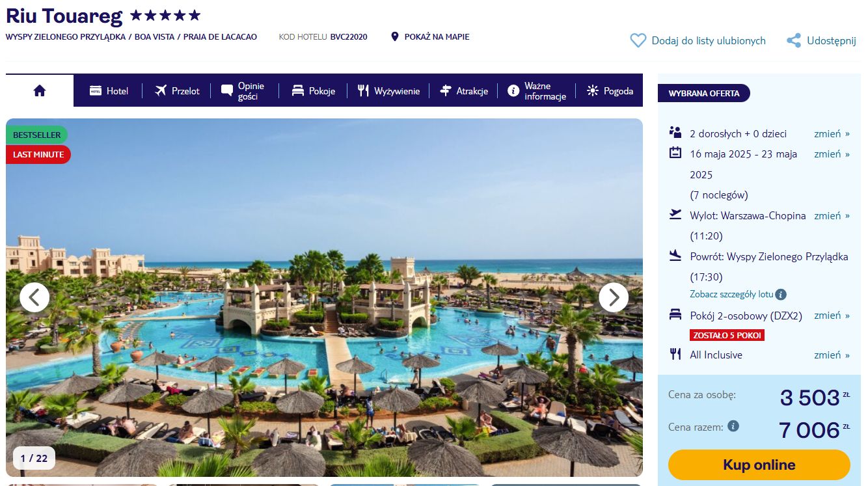Click the Zobacz szczegóły lotu link
Screen dimensions: 868x486
[732, 295]
